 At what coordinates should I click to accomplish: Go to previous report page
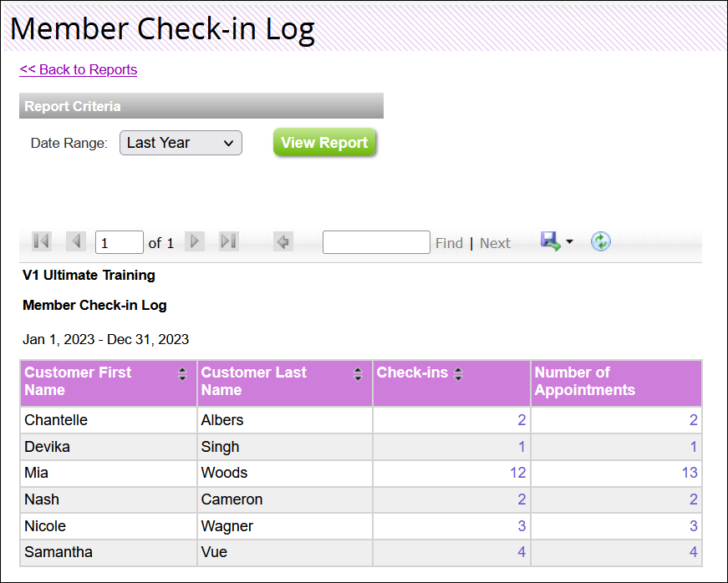point(76,241)
